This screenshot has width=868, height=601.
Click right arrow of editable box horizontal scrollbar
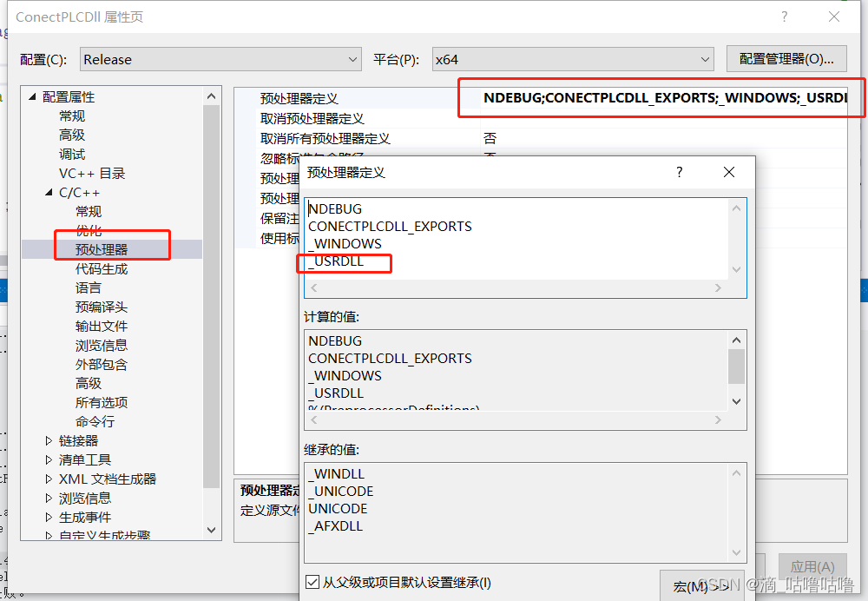point(718,288)
